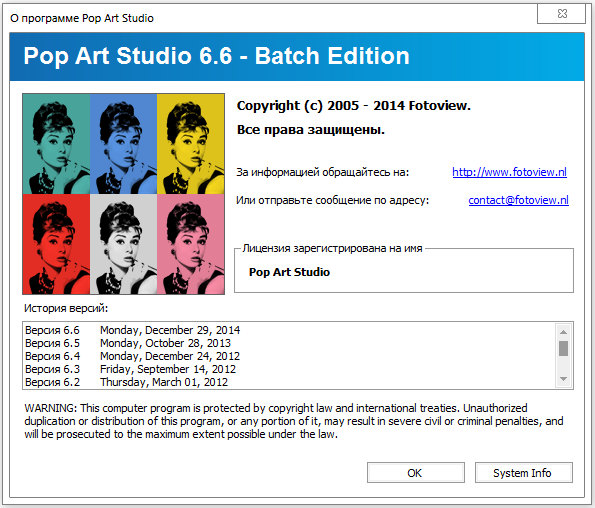Viewport: 595px width, 508px height.
Task: Click the 'За информацией обращайтесь на:' label
Action: [323, 172]
